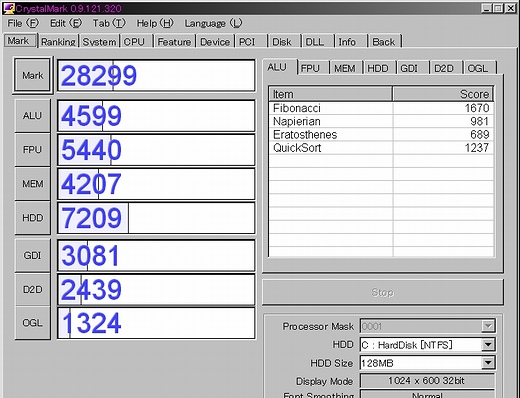Image resolution: width=520 pixels, height=398 pixels.
Task: Click the Item column header
Action: pyautogui.click(x=331, y=94)
